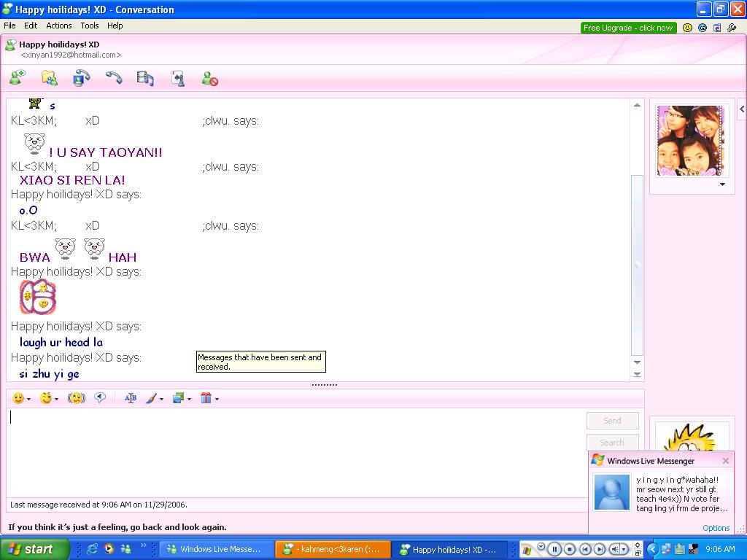Image resolution: width=747 pixels, height=560 pixels.
Task: Click the conversation scrollbar down arrow
Action: (x=637, y=362)
